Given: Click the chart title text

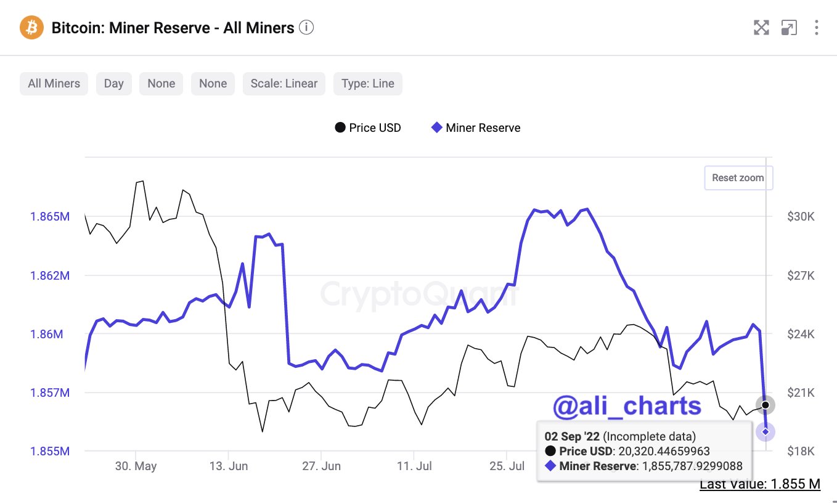Looking at the screenshot, I should pos(173,28).
